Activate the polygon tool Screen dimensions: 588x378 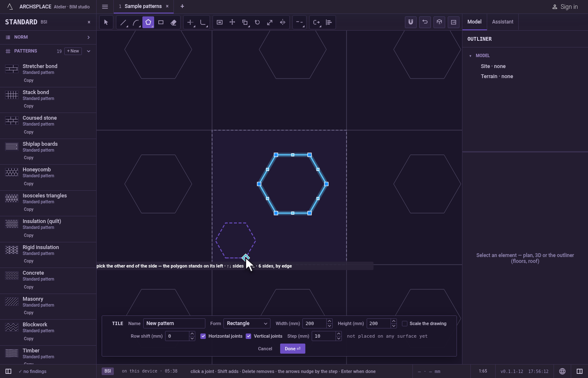tap(148, 22)
